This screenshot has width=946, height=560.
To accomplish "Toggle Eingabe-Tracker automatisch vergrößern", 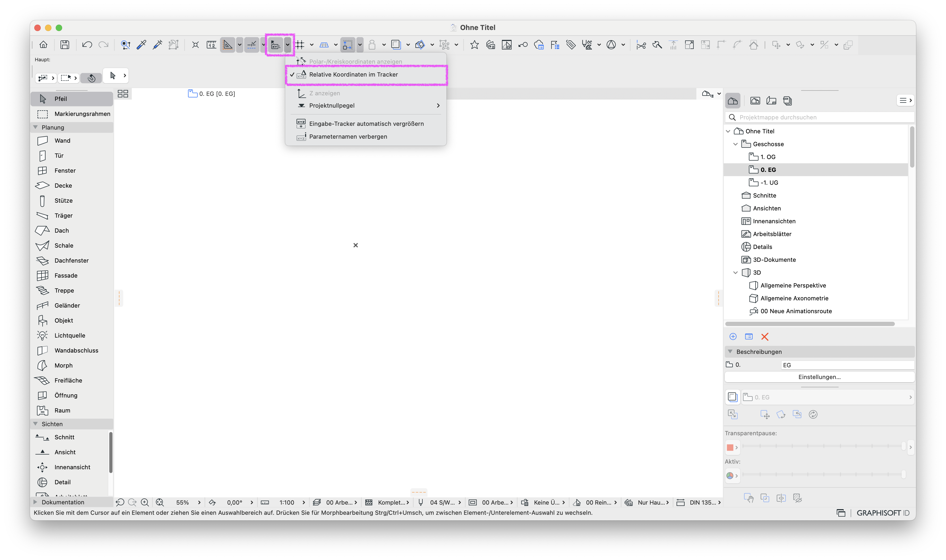I will click(x=366, y=124).
